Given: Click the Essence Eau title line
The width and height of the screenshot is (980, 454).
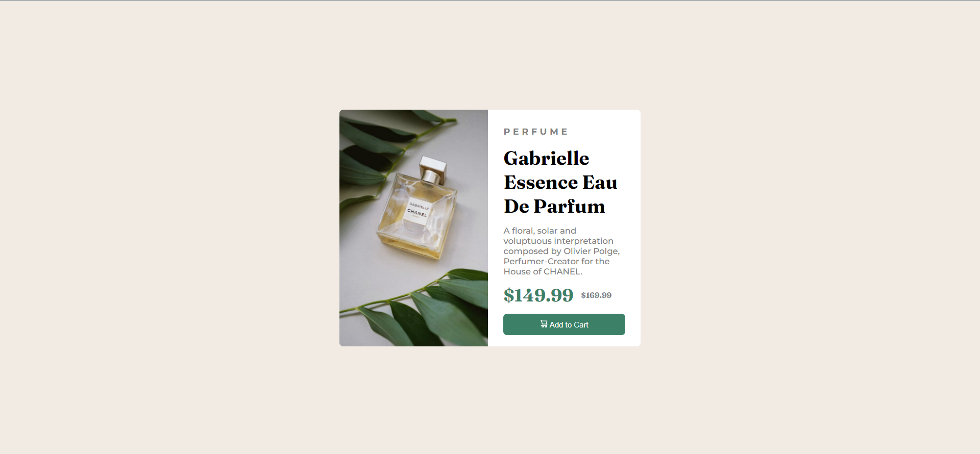Looking at the screenshot, I should tap(560, 182).
